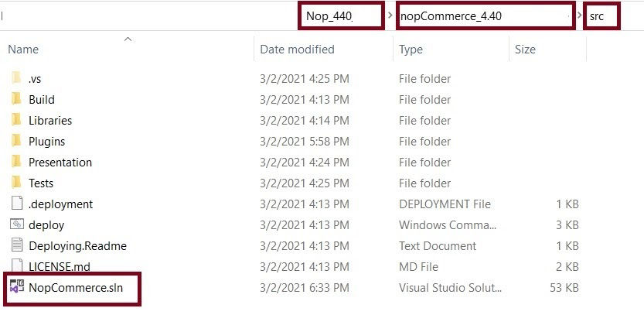Click the MD File type cell
Image resolution: width=644 pixels, height=315 pixels.
(418, 267)
